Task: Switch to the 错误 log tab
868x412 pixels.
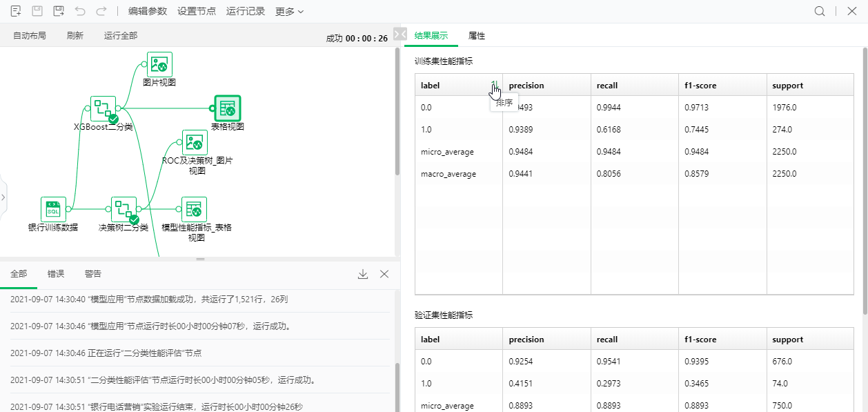Action: point(56,274)
